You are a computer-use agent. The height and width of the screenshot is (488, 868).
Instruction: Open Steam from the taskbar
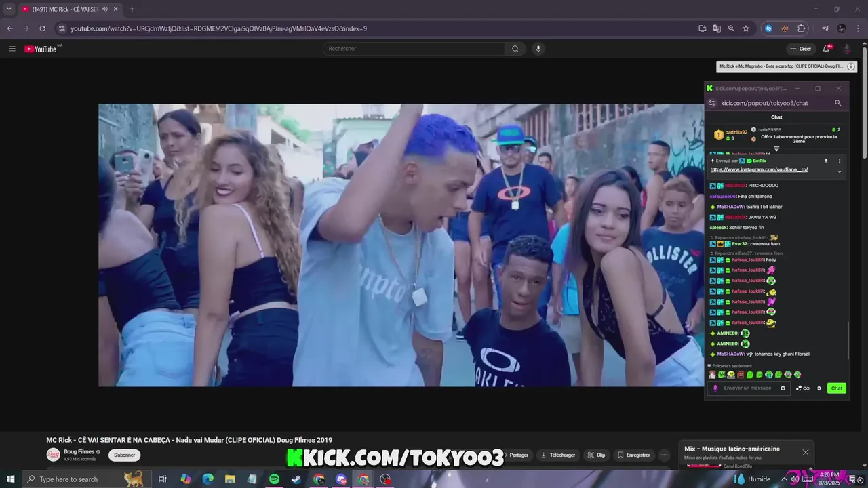click(x=296, y=479)
